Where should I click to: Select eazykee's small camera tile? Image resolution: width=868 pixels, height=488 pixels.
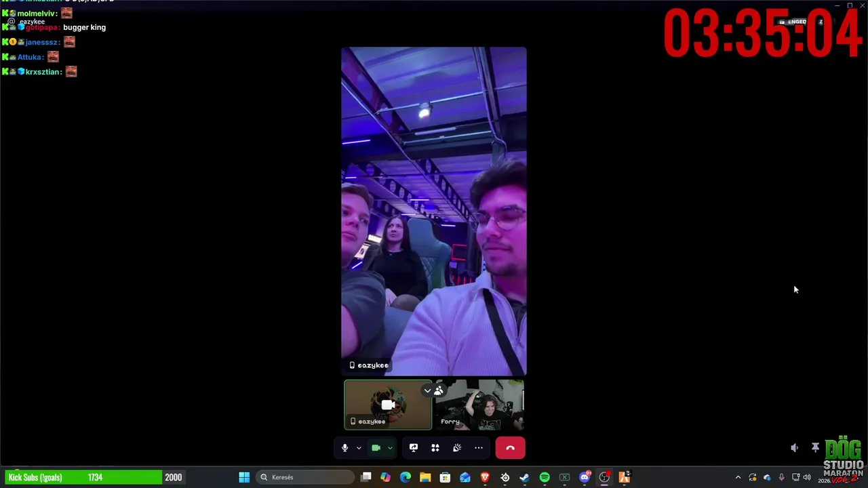388,405
